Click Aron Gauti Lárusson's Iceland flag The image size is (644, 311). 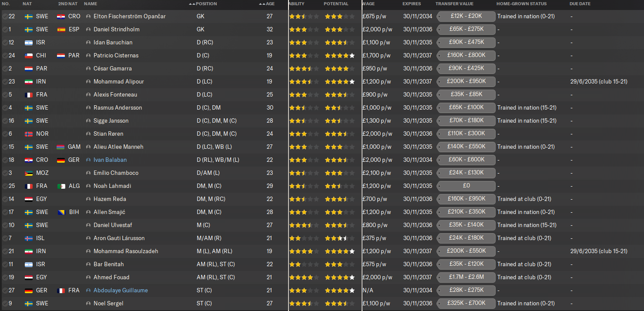(x=29, y=238)
